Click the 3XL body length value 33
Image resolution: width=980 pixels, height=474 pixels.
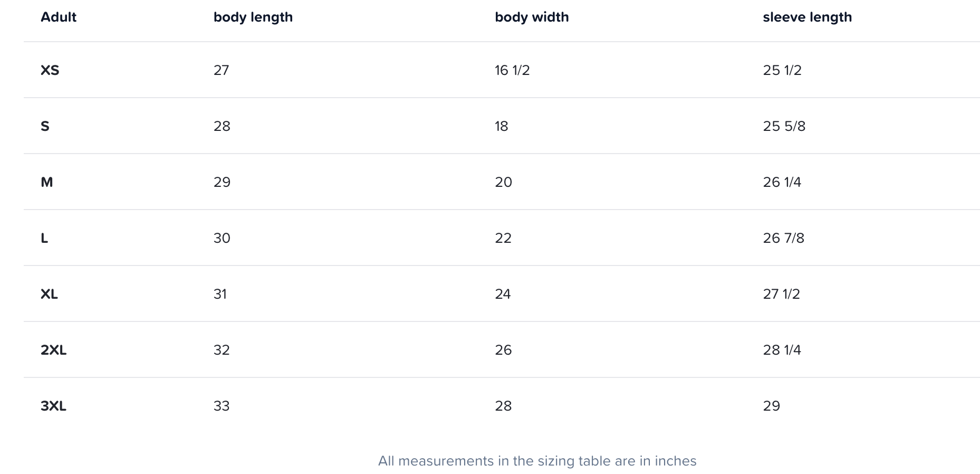coord(222,406)
